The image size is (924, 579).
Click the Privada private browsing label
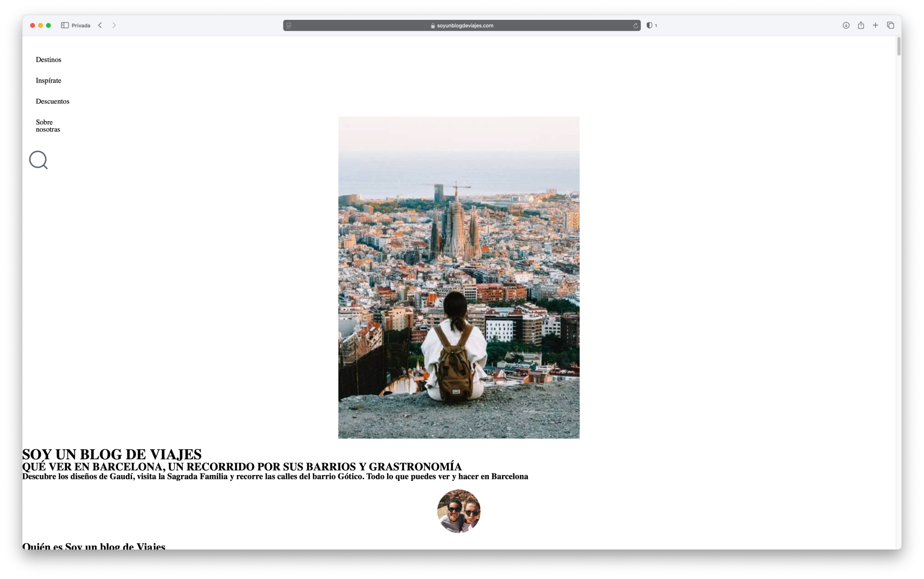[81, 25]
